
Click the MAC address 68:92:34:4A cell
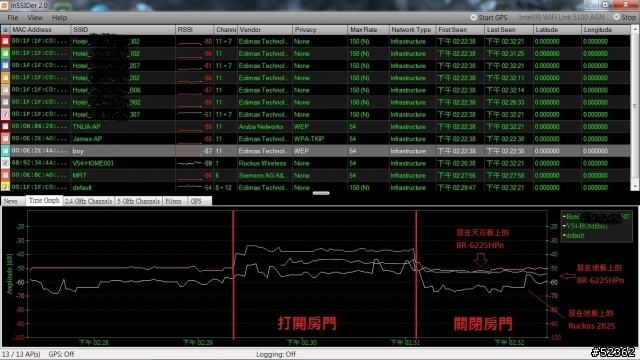39,163
